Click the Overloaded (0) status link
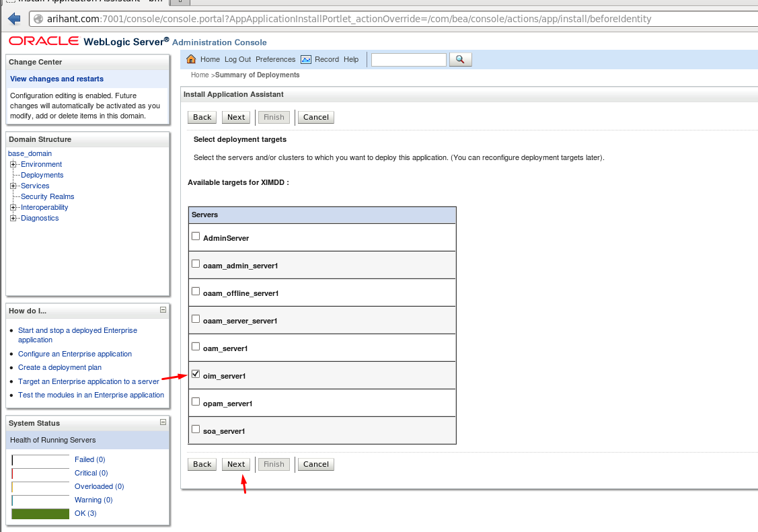 pyautogui.click(x=99, y=486)
